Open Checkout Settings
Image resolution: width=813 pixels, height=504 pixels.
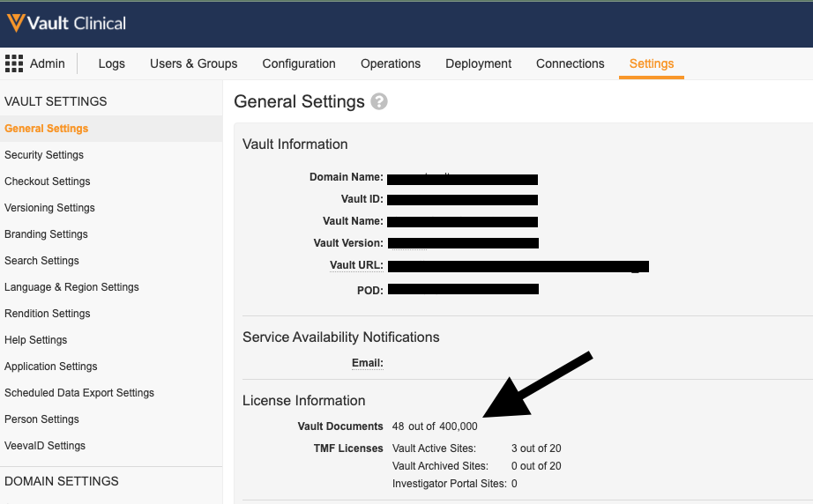48,182
